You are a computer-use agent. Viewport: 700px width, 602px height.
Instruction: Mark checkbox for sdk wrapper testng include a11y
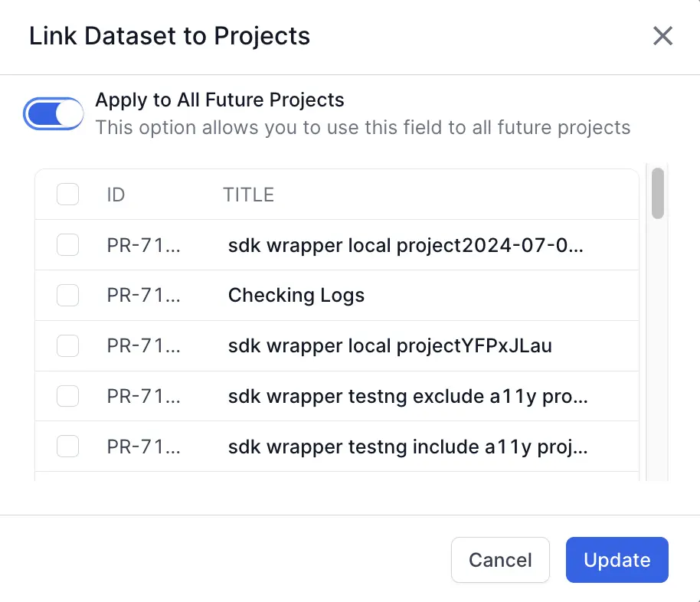(68, 447)
